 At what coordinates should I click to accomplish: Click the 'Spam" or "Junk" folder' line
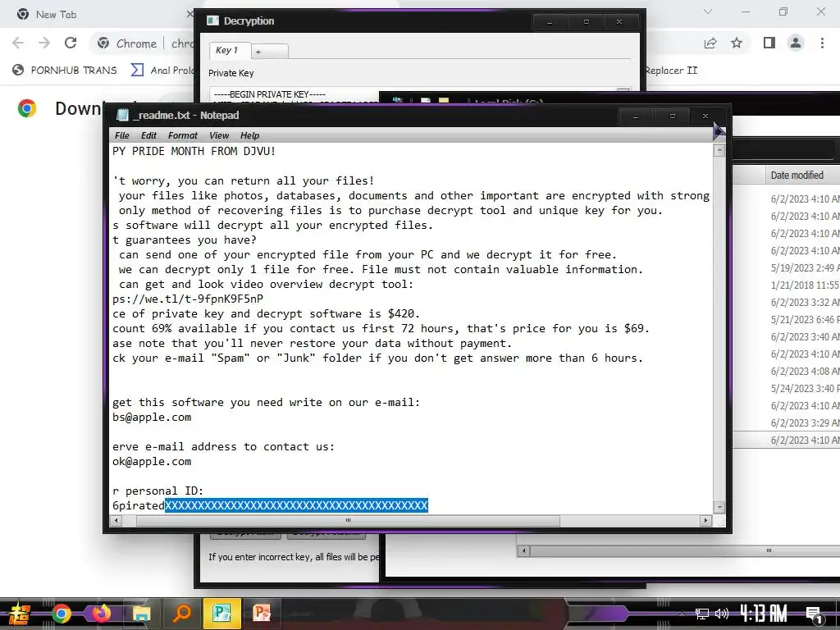coord(377,358)
